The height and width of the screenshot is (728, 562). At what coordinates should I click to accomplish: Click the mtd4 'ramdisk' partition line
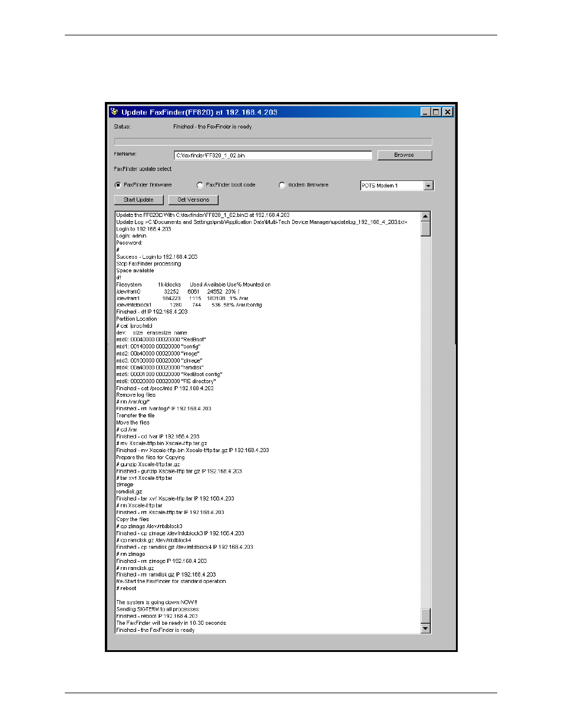point(160,367)
